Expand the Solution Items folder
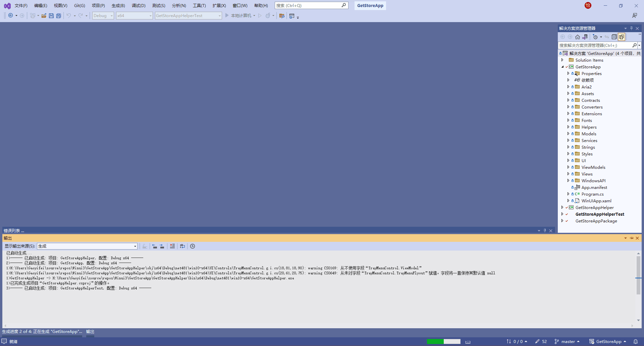This screenshot has width=644, height=346. click(x=562, y=60)
